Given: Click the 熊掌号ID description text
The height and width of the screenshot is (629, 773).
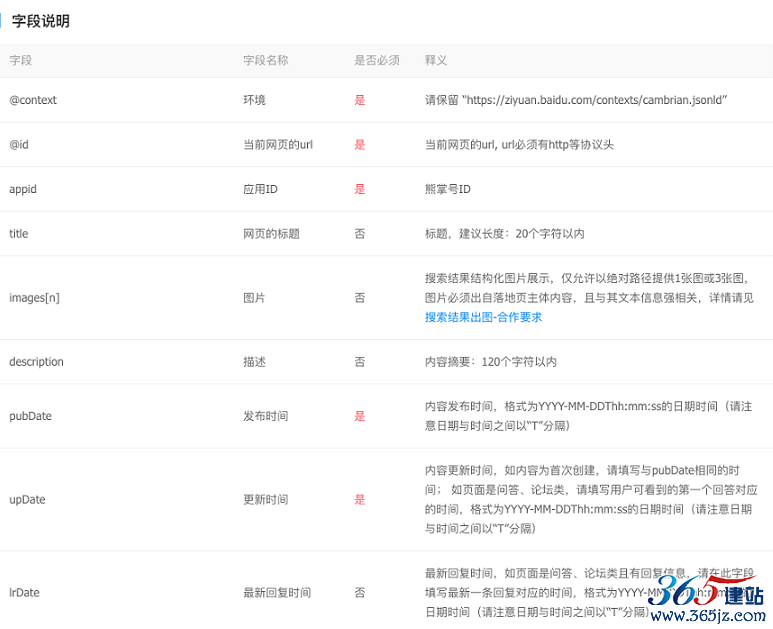Looking at the screenshot, I should click(448, 189).
